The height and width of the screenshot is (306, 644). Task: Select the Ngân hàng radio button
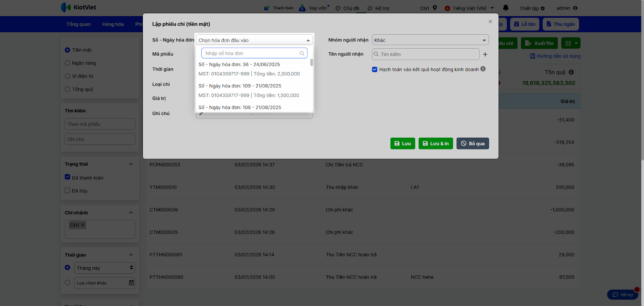click(67, 63)
